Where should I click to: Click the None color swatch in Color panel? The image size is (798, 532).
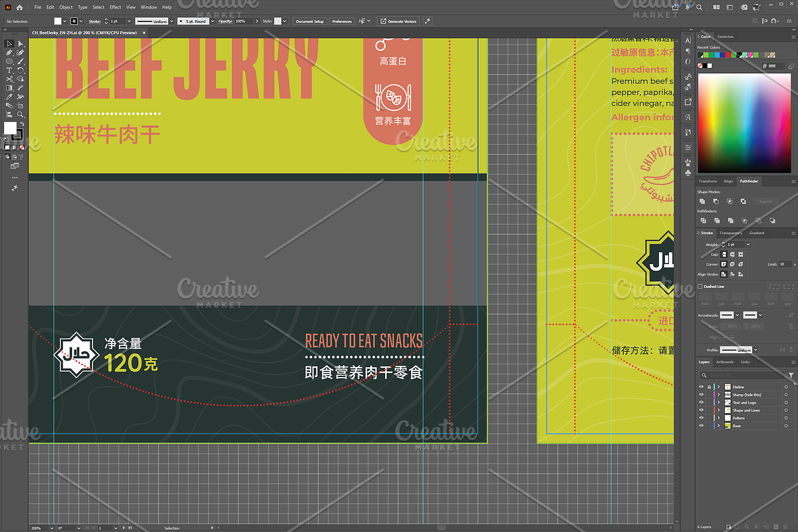point(700,66)
